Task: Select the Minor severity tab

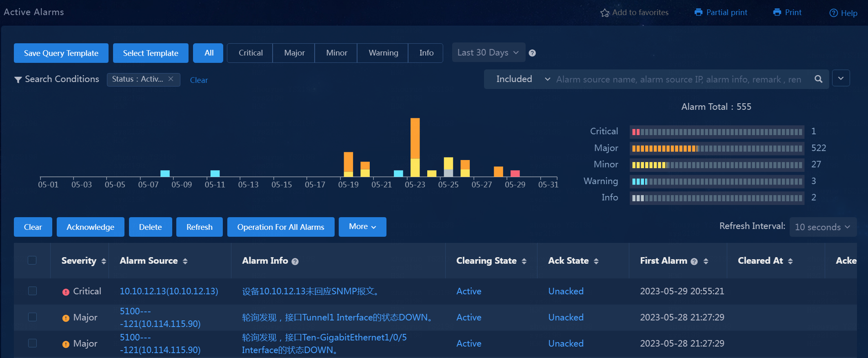Action: click(336, 53)
